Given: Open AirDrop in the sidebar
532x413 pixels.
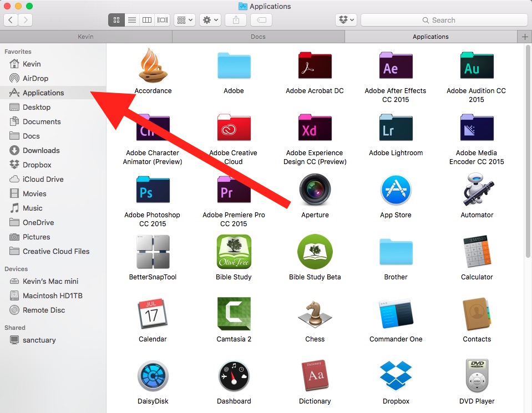Looking at the screenshot, I should tap(53, 78).
